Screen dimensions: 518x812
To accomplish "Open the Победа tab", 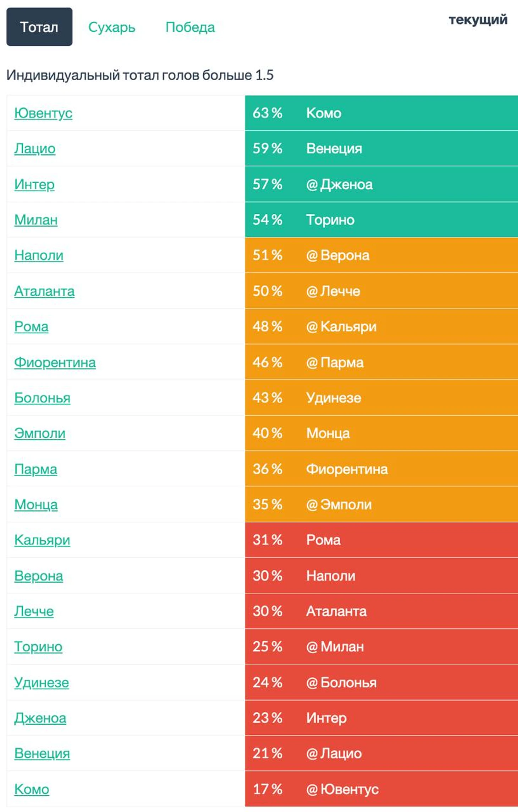I will (x=190, y=27).
